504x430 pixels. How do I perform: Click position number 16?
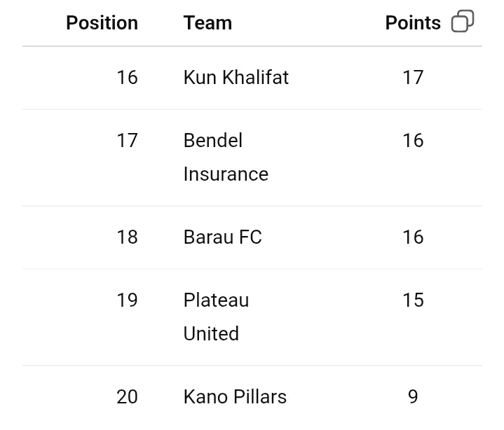127,77
